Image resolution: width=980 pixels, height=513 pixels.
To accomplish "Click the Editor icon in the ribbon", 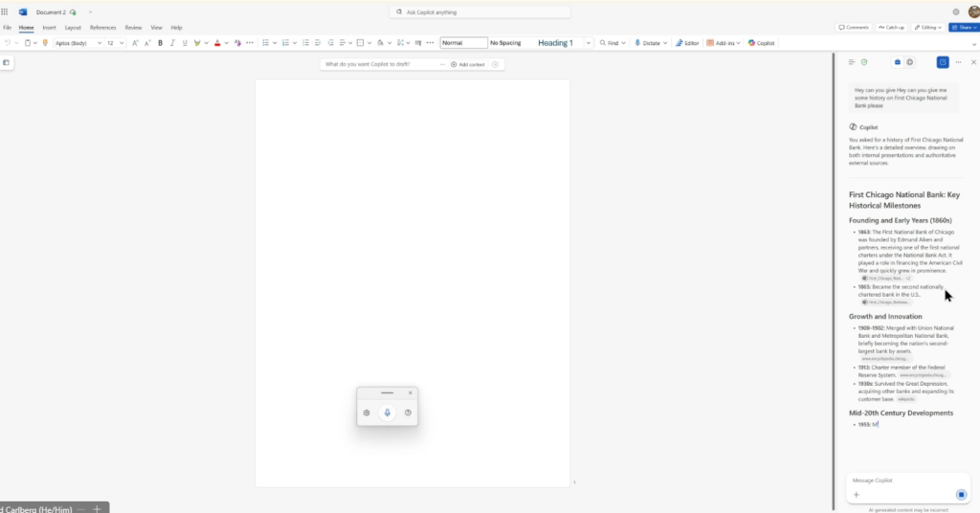I will click(x=686, y=43).
